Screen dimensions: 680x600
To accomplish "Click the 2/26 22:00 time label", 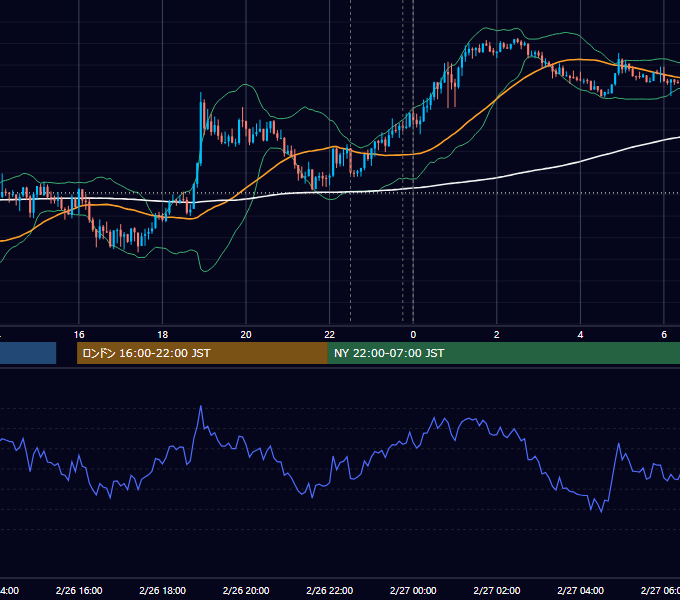I will click(330, 590).
